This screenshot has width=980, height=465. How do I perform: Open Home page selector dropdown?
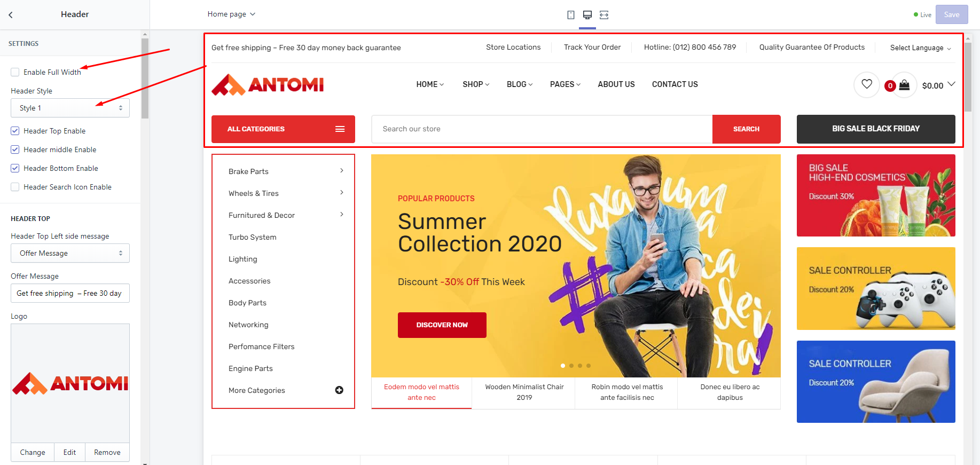tap(231, 14)
